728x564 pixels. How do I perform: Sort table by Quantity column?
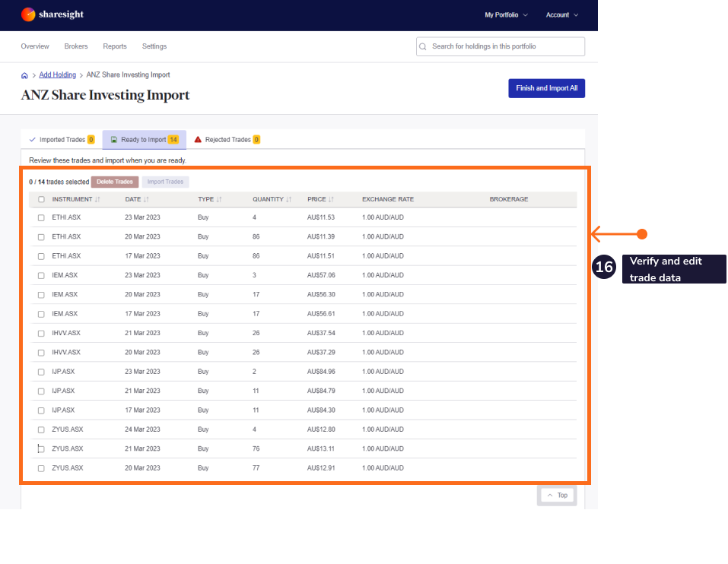(x=288, y=199)
